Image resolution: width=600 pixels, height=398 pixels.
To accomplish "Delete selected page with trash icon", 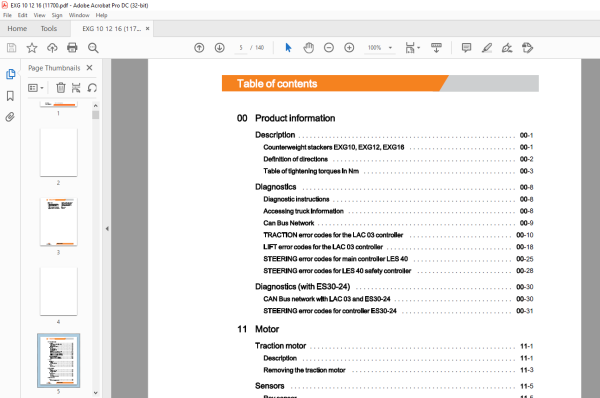I will (x=60, y=88).
